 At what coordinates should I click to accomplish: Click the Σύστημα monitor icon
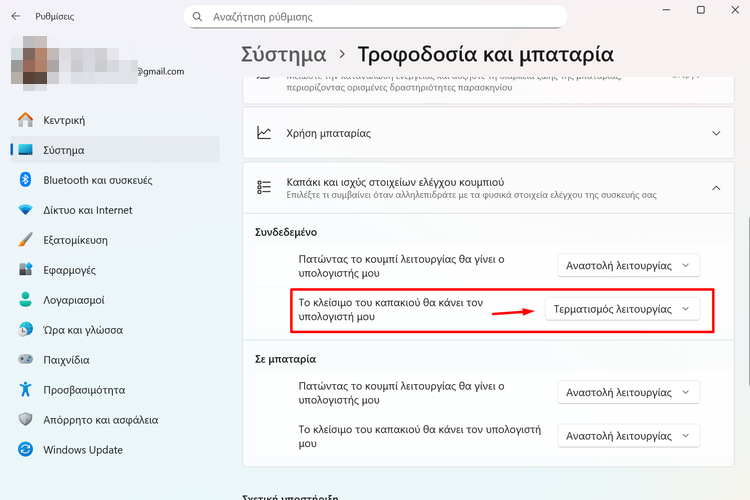pyautogui.click(x=25, y=150)
